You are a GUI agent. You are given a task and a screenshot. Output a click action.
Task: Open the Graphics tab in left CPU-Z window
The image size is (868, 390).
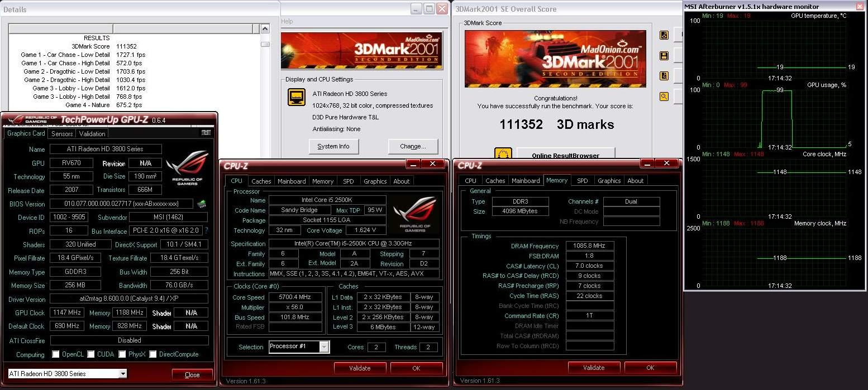375,181
